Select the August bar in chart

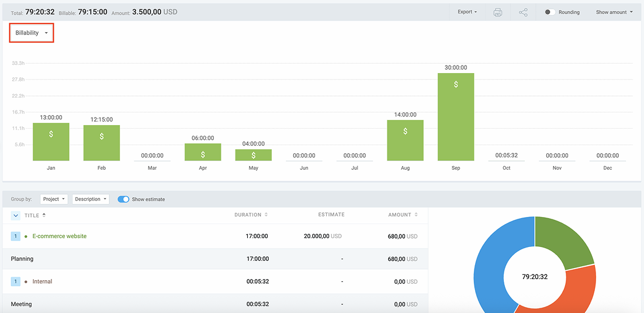coord(405,140)
